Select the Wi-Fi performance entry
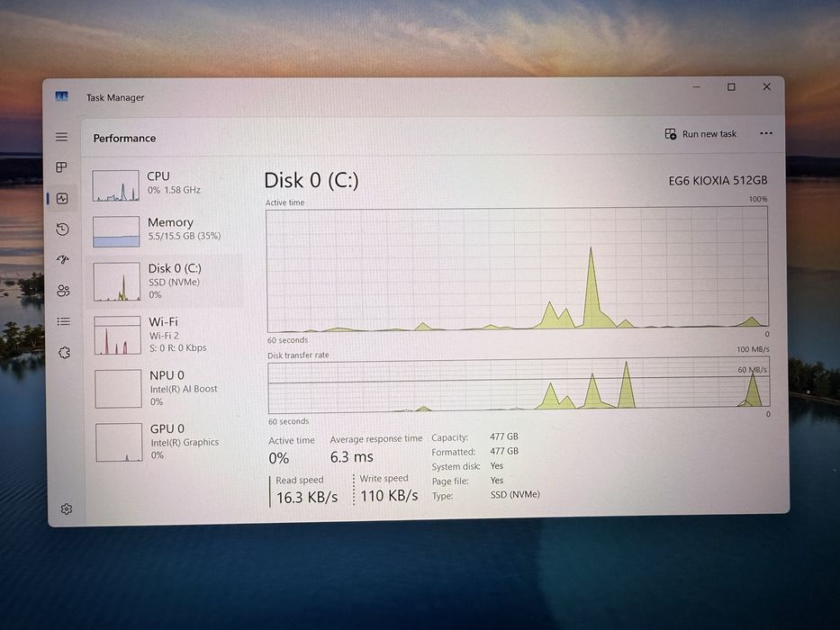This screenshot has height=630, width=840. pyautogui.click(x=165, y=335)
